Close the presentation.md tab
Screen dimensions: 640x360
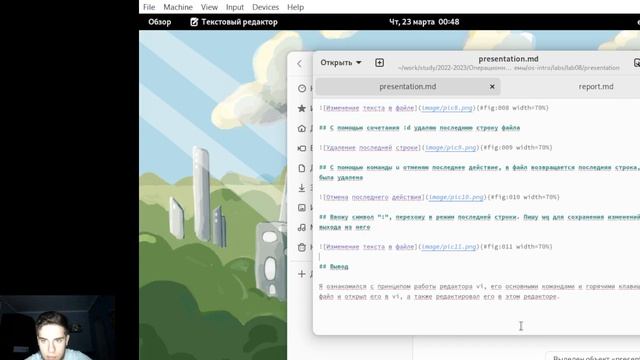click(x=492, y=87)
